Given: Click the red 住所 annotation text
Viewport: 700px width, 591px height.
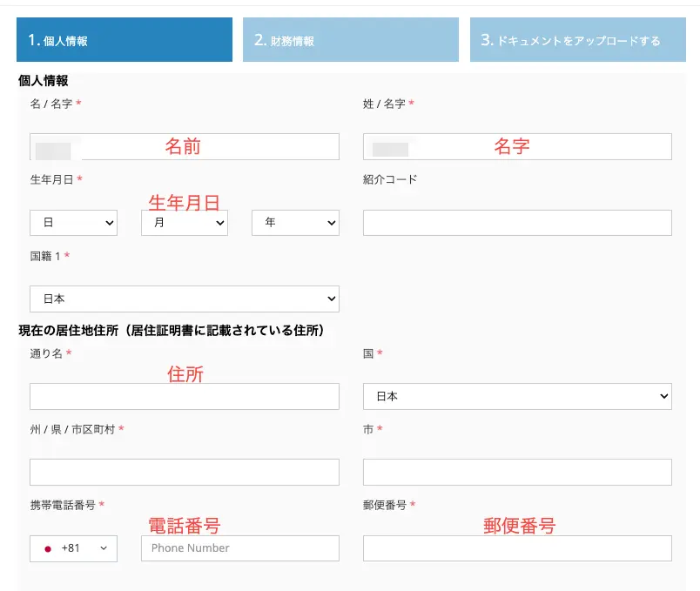Looking at the screenshot, I should [184, 374].
